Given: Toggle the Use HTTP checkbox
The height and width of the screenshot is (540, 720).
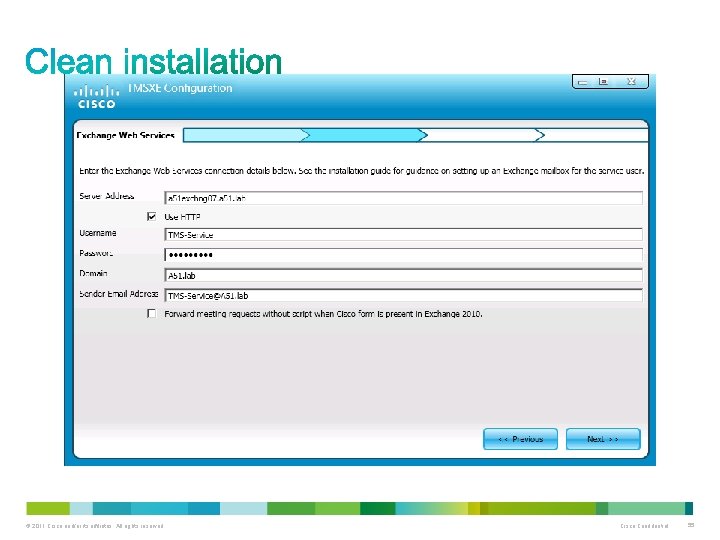Looking at the screenshot, I should tap(152, 216).
